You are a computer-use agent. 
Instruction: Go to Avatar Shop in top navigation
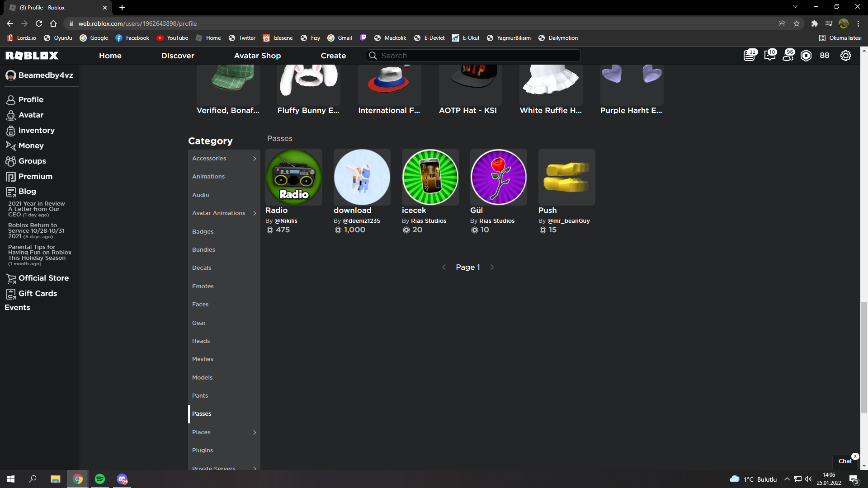tap(257, 56)
